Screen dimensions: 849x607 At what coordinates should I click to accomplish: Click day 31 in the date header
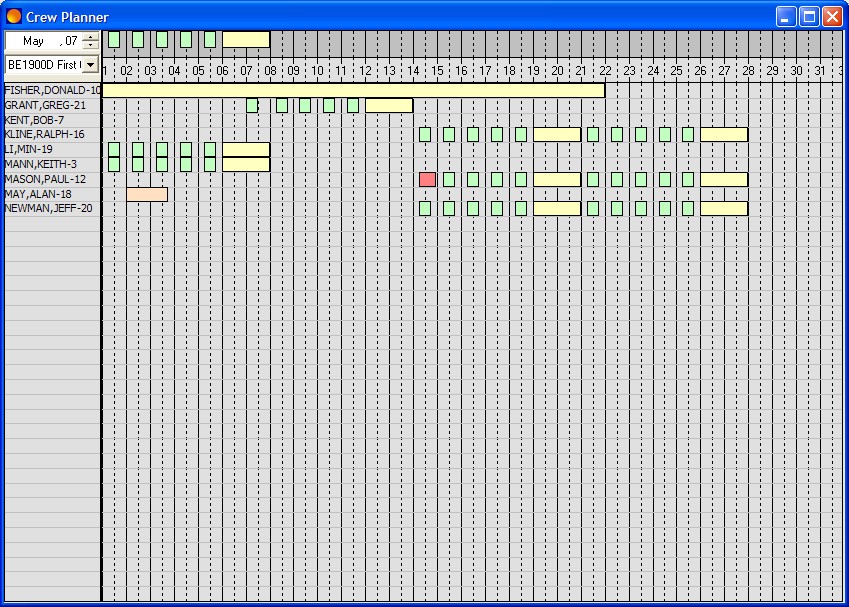820,70
